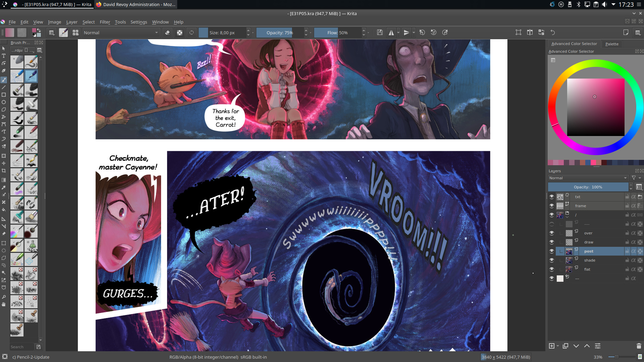The height and width of the screenshot is (362, 644).
Task: Toggle visibility of the shade layer
Action: tap(551, 260)
